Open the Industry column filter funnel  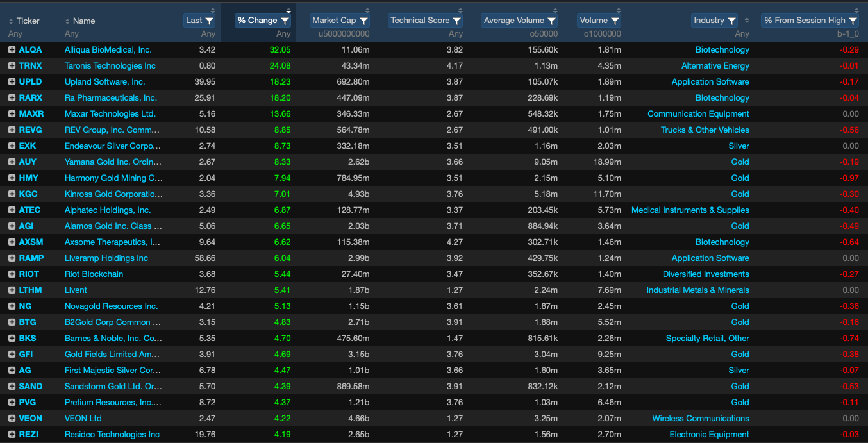[x=731, y=21]
